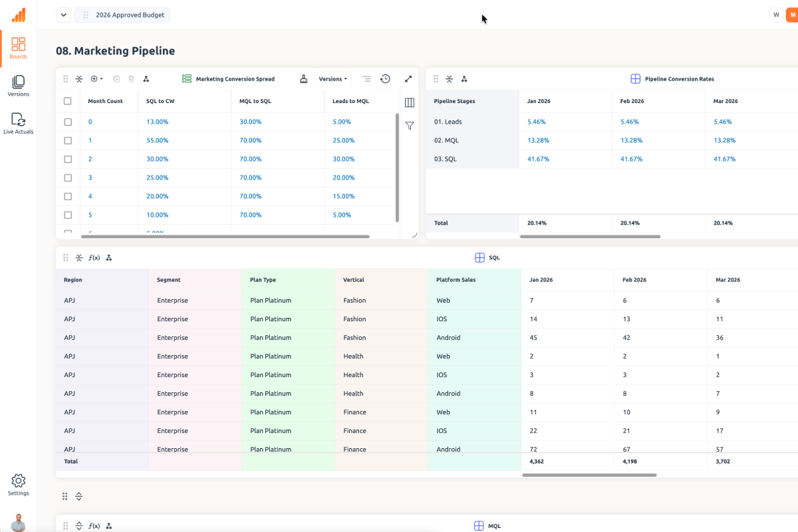
Task: Click the SQL table horizontal scrollbar
Action: click(589, 475)
